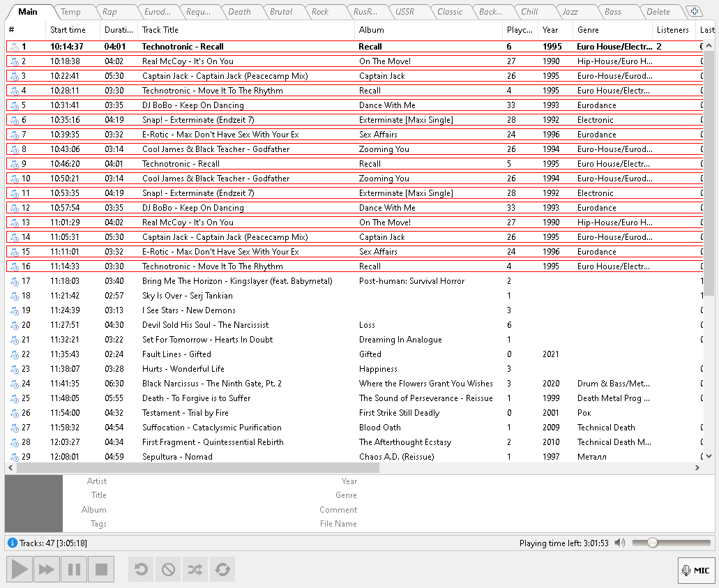Click genre 'Drum & Bass/Met...' cell
Viewport: 719px width, 588px height.
click(613, 384)
